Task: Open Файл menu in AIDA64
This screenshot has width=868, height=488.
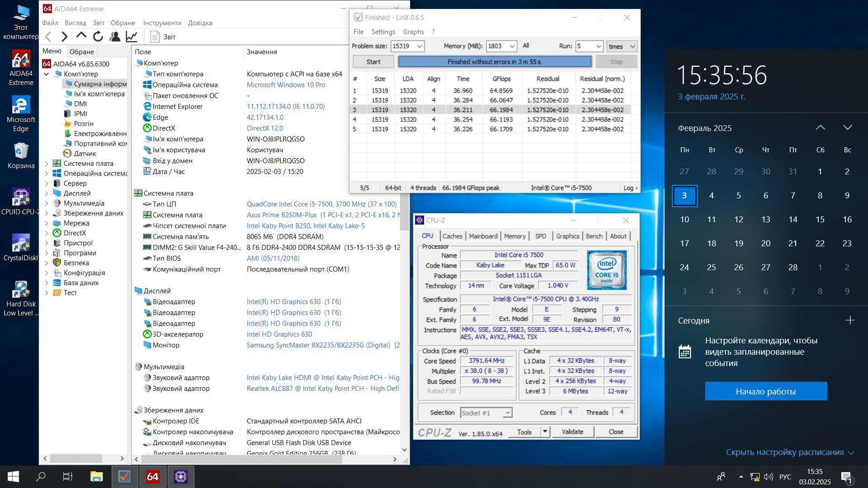Action: (50, 23)
